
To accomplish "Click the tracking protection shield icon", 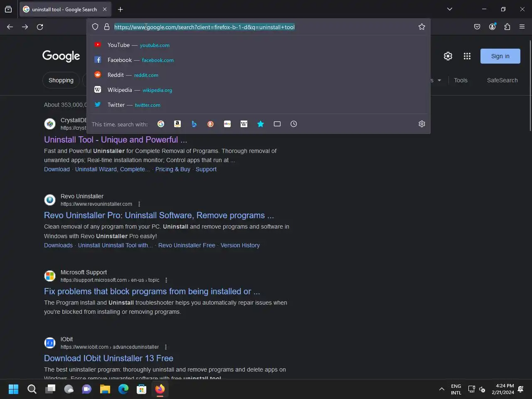I will (x=95, y=27).
